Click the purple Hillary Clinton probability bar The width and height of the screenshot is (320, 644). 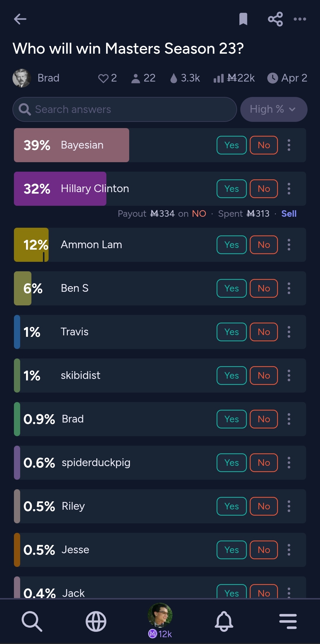pyautogui.click(x=60, y=189)
